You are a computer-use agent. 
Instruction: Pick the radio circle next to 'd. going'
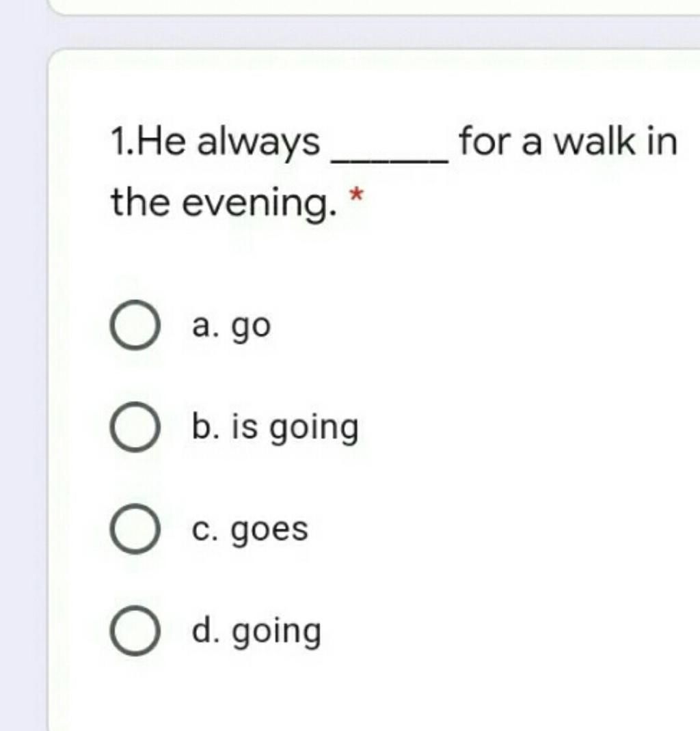[135, 631]
